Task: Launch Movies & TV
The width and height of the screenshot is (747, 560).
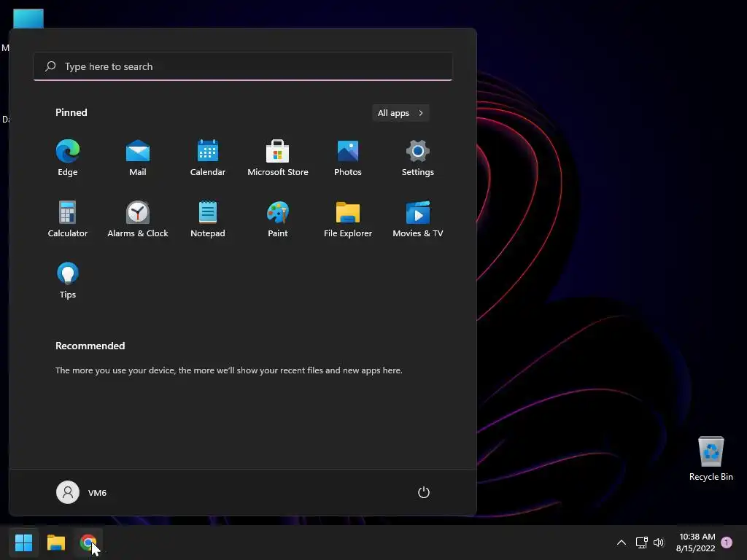Action: tap(418, 219)
